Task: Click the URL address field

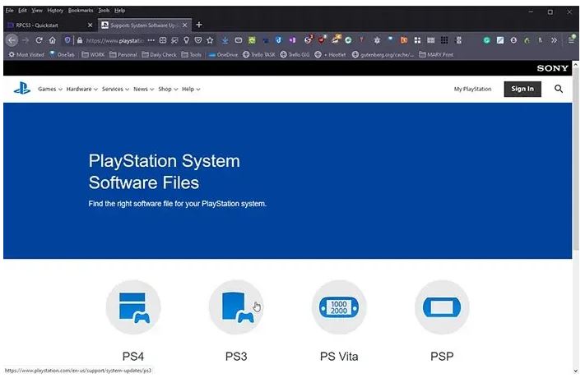Action: [115, 40]
